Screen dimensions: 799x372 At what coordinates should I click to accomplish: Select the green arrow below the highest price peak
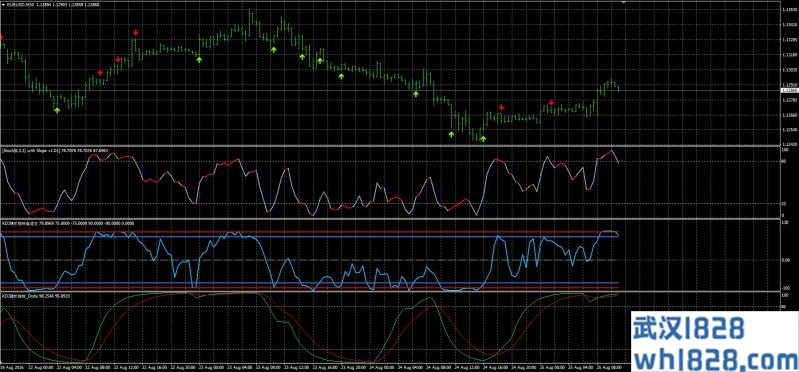(274, 49)
